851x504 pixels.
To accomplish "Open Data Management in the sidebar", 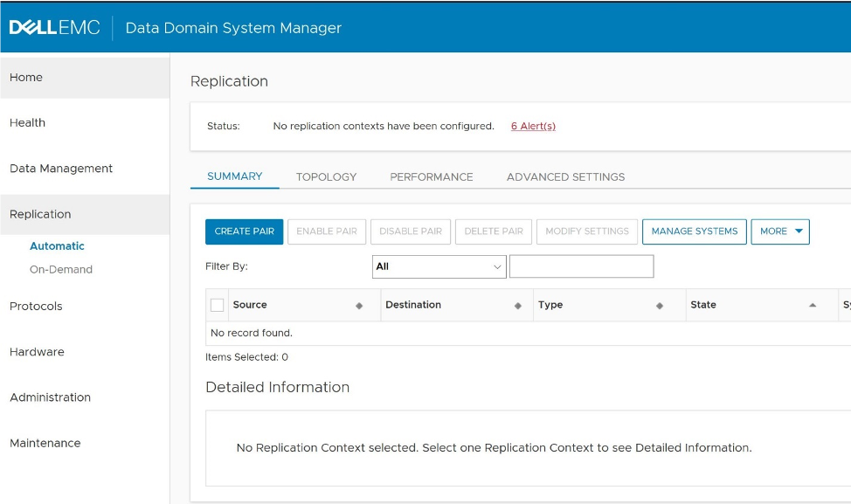I will [x=61, y=169].
